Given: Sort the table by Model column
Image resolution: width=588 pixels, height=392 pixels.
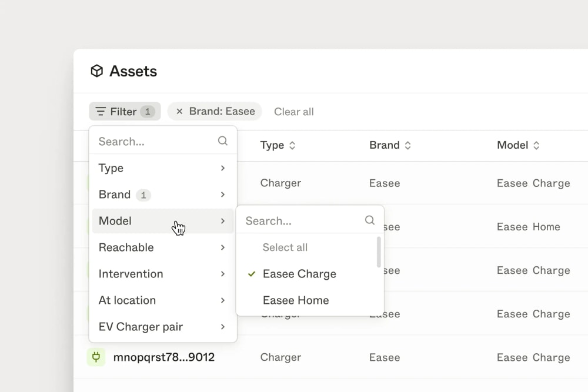Looking at the screenshot, I should coord(518,145).
